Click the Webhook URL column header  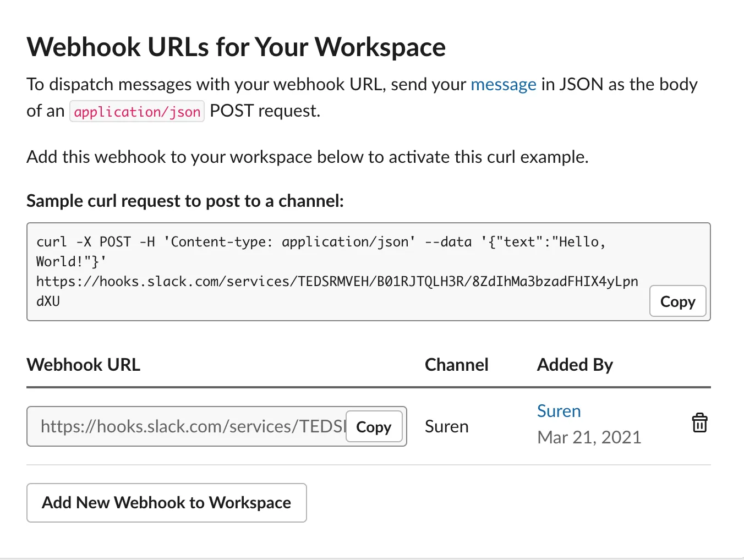[84, 365]
